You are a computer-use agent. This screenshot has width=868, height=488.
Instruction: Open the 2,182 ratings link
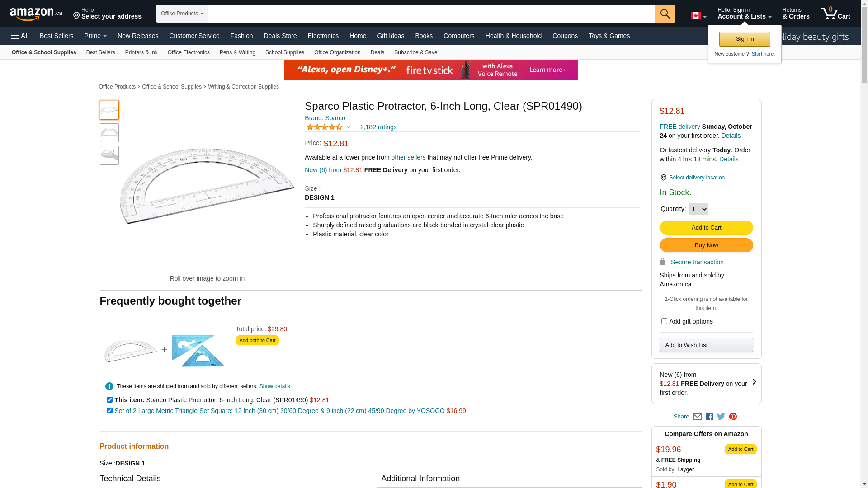click(x=378, y=127)
